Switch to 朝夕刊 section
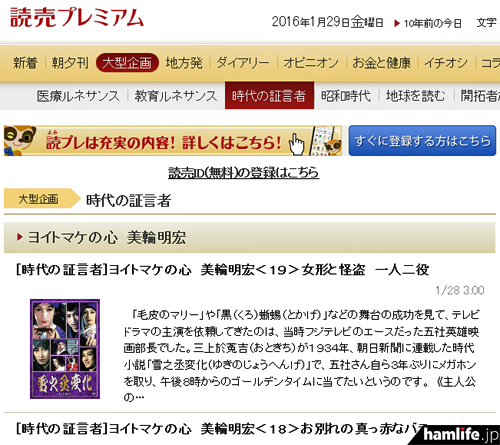 click(x=70, y=63)
